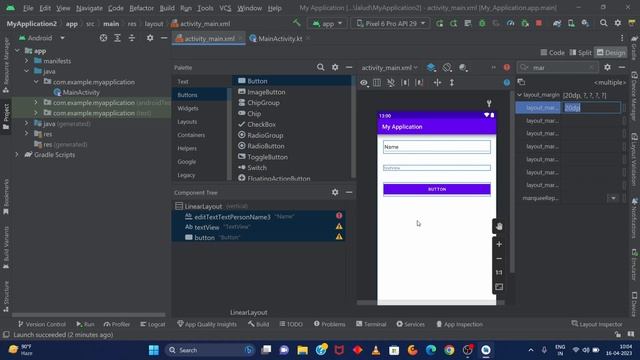
Task: Click the pan hand tool on canvas
Action: point(499,226)
